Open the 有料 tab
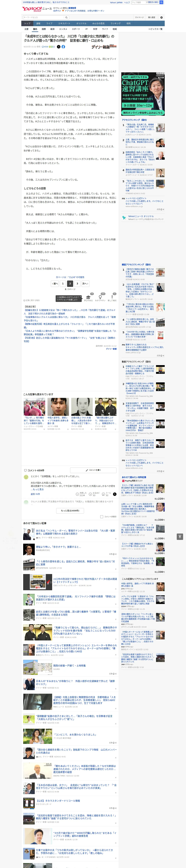Image resolution: width=186 pixels, height=868 pixels. pos(128,24)
